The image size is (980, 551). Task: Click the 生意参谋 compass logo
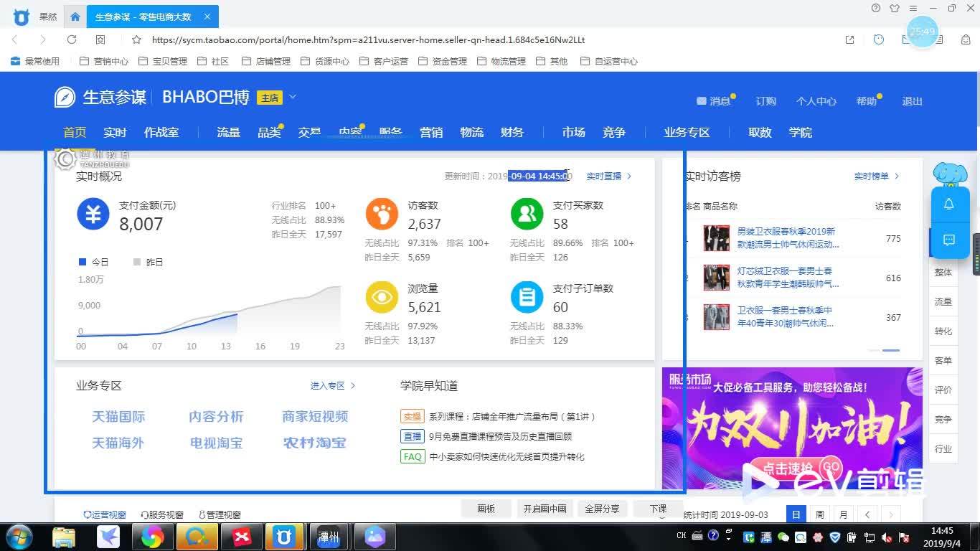(x=65, y=98)
